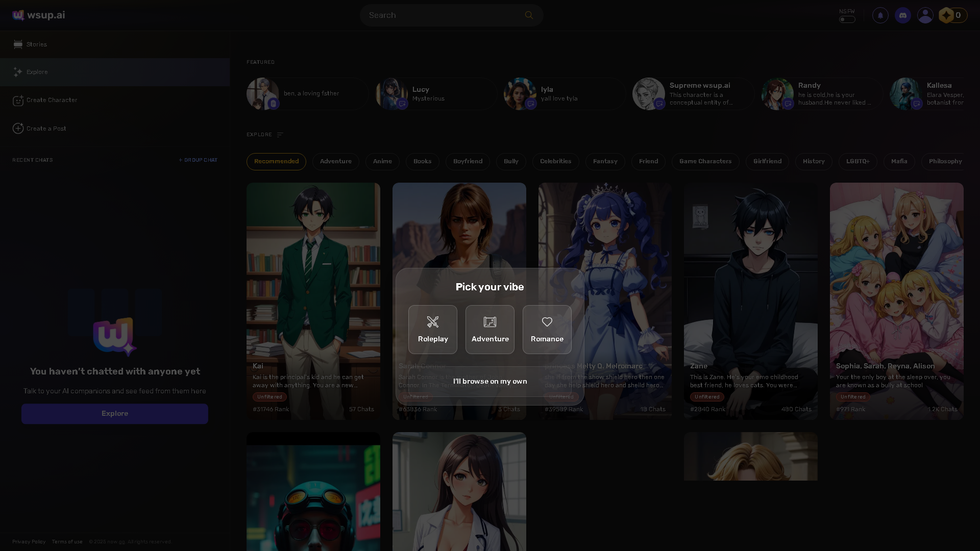The height and width of the screenshot is (551, 980).
Task: Select the Romance heart vibe option
Action: pyautogui.click(x=547, y=329)
